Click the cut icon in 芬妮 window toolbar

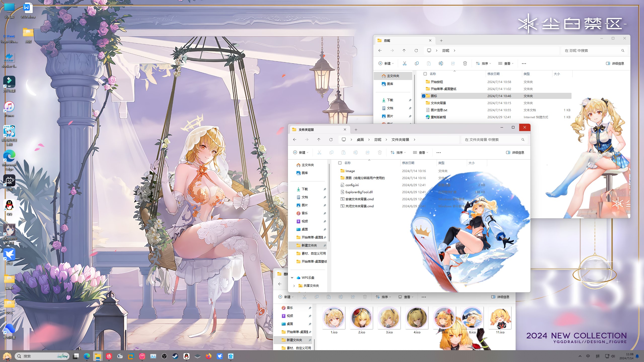tap(404, 63)
